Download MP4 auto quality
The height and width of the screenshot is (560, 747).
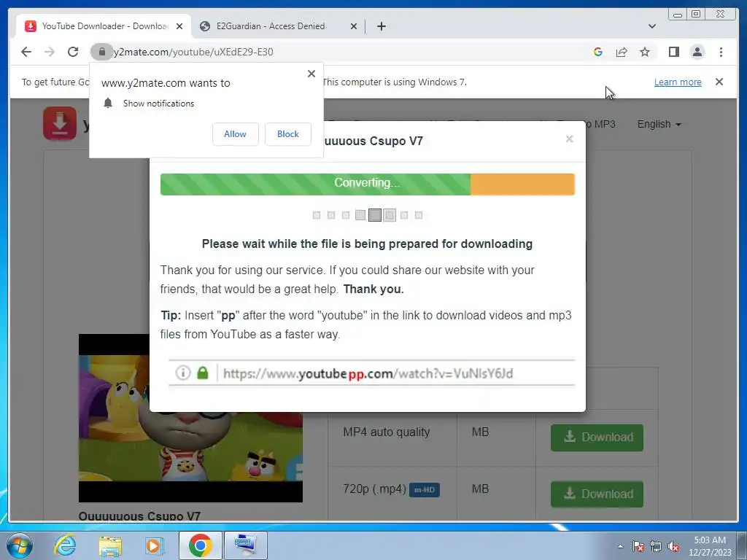597,437
